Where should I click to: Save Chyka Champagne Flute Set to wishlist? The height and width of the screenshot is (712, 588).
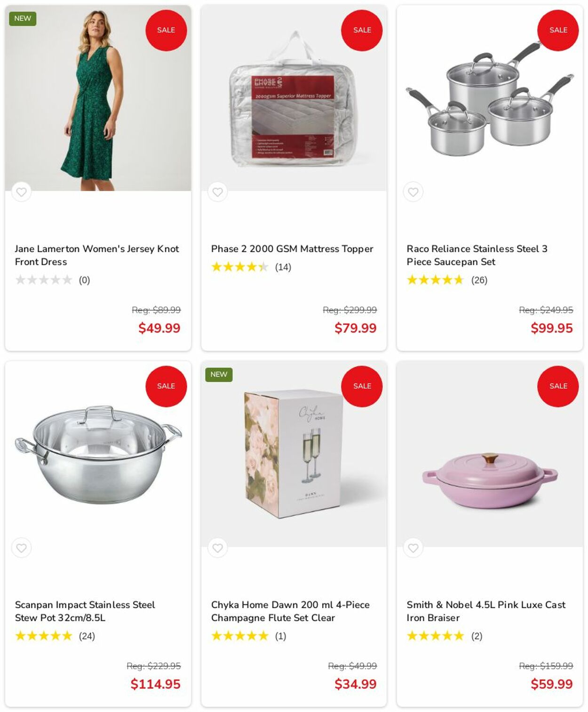[217, 548]
